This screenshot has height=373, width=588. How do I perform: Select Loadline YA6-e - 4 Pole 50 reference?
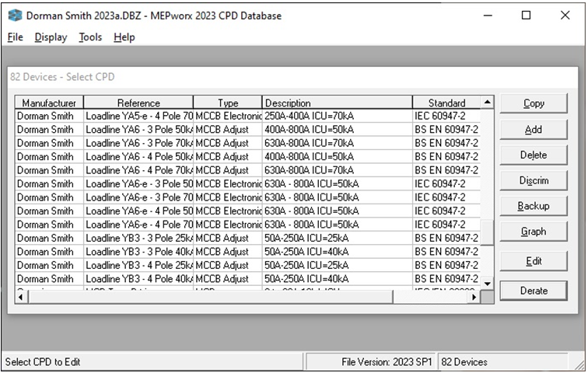tap(138, 211)
